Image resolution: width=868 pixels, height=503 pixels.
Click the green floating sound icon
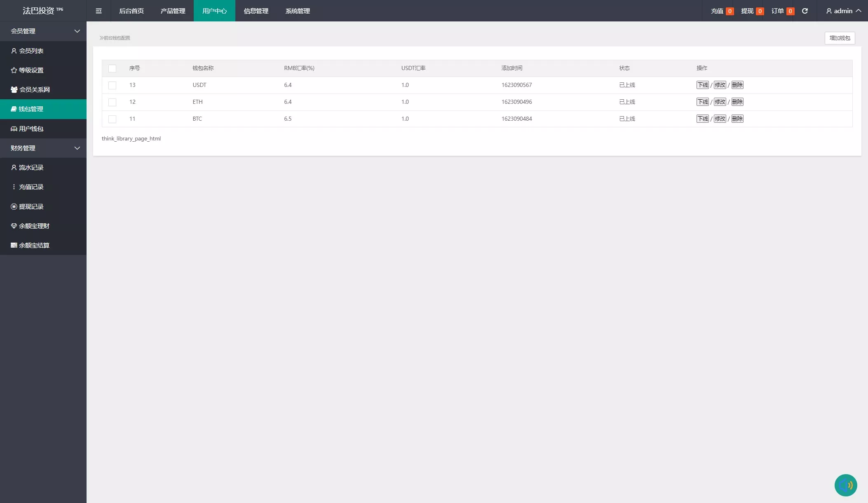coord(846,485)
